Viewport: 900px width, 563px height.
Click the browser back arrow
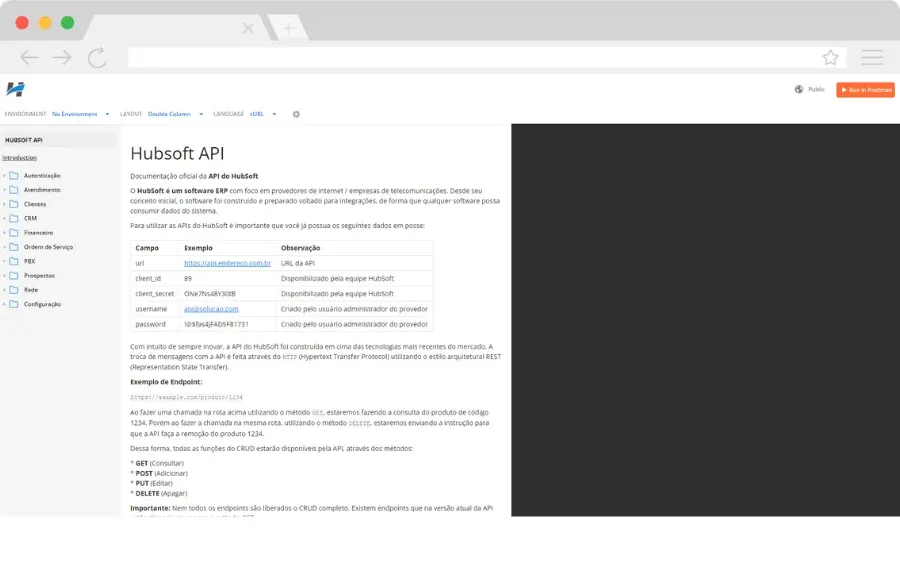[29, 57]
